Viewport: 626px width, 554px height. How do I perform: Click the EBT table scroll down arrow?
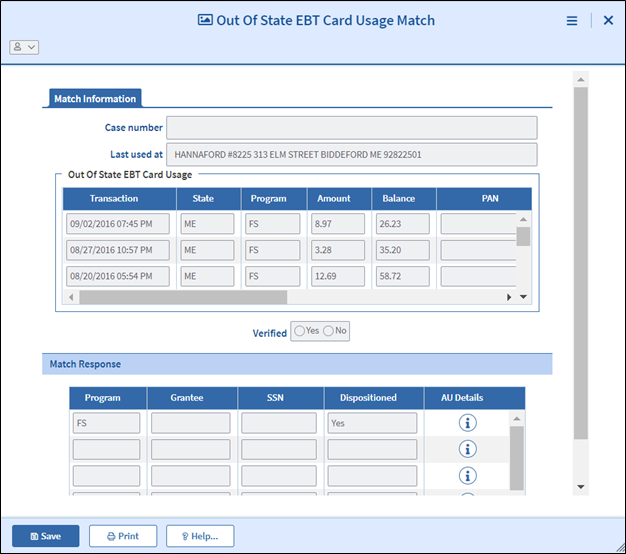point(523,297)
